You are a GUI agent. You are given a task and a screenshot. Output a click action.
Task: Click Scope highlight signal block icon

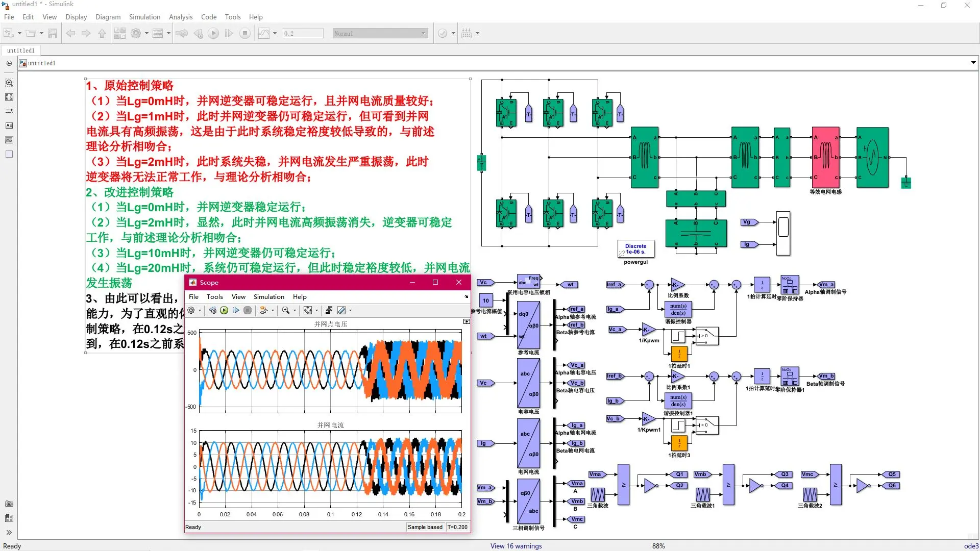coord(263,310)
